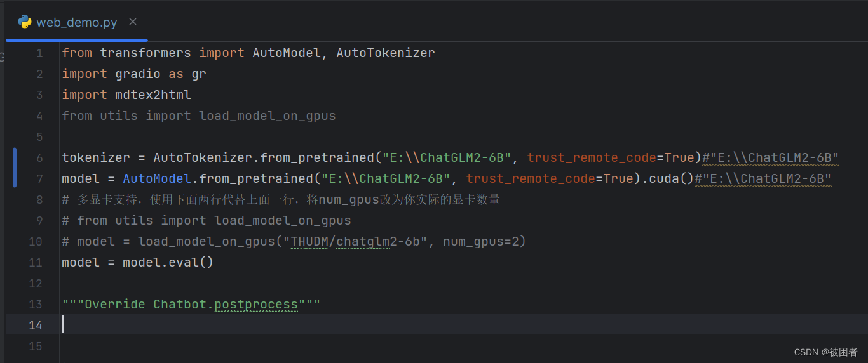Click the trailing comment string on line 7
The width and height of the screenshot is (868, 363).
pyautogui.click(x=763, y=179)
